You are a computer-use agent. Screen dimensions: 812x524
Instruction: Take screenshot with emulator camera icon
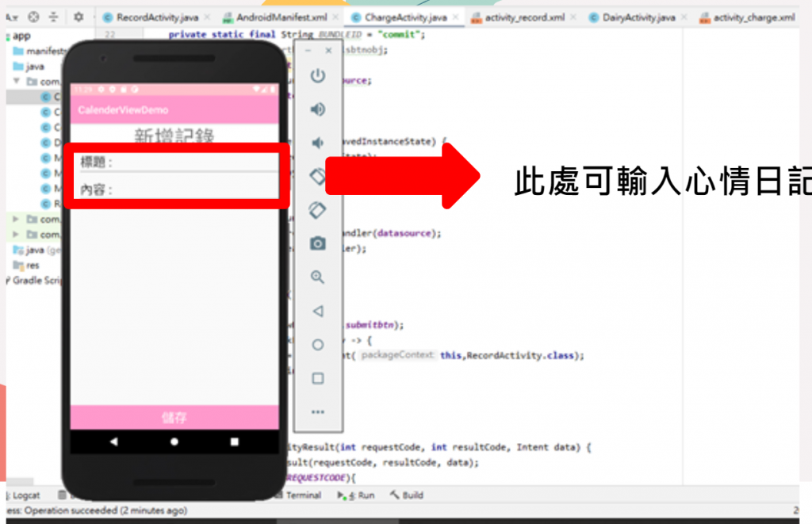[317, 243]
